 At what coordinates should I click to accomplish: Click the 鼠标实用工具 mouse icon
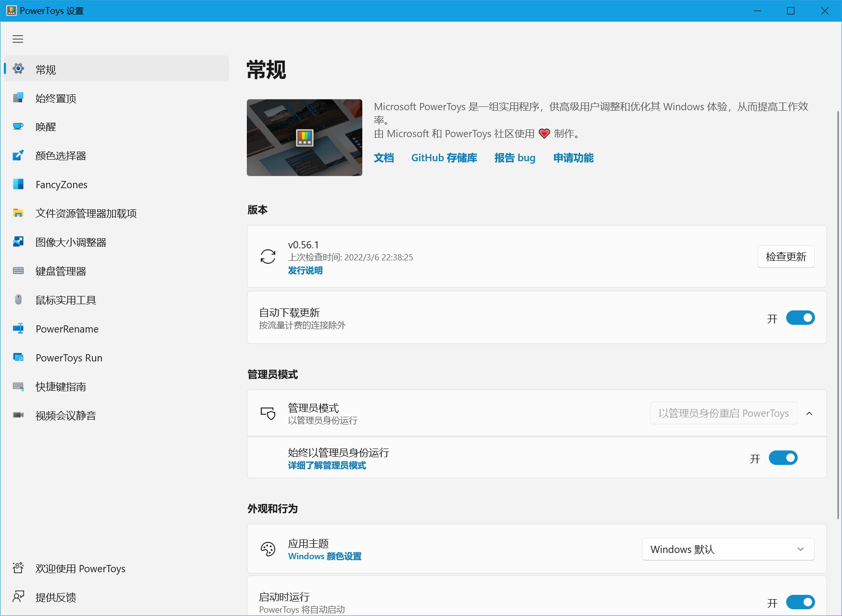[18, 300]
